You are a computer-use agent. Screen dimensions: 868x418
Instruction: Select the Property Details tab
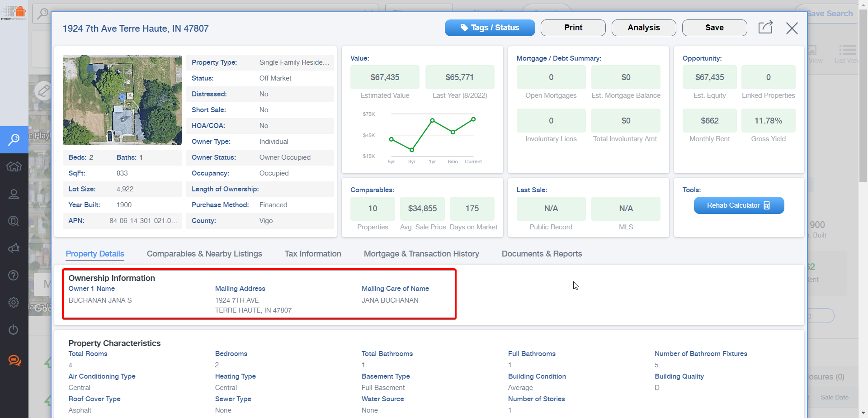point(95,254)
